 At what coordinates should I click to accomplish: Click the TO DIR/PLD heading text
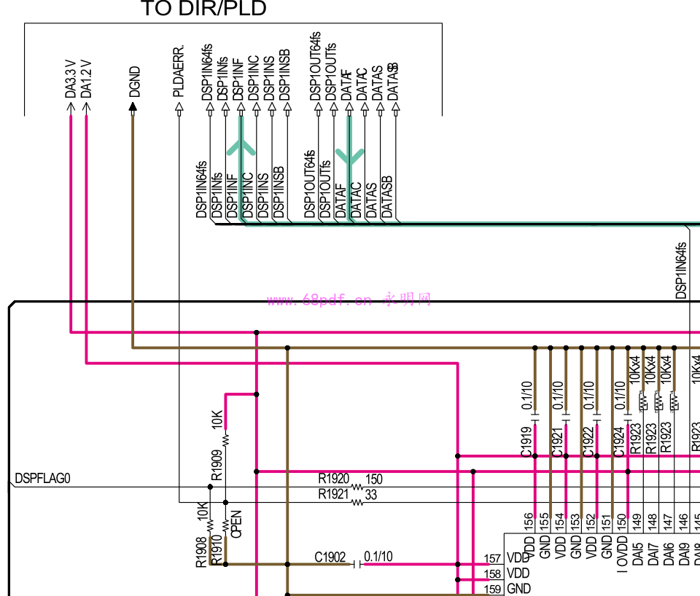(x=203, y=9)
